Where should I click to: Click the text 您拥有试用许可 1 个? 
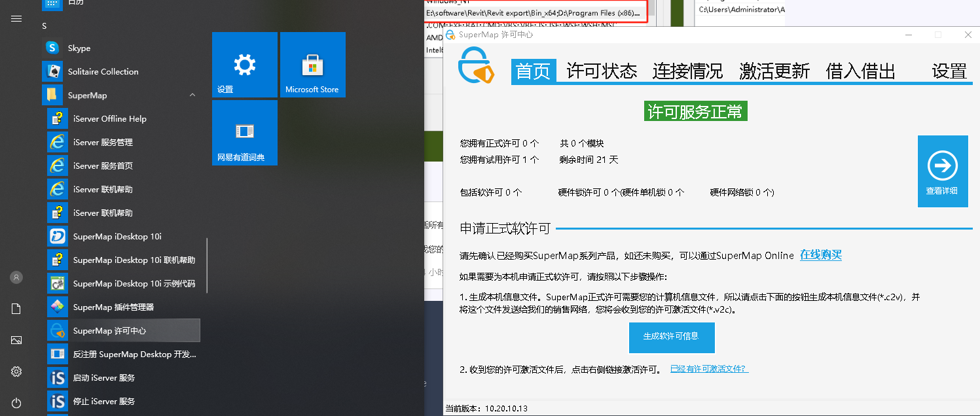pos(499,160)
